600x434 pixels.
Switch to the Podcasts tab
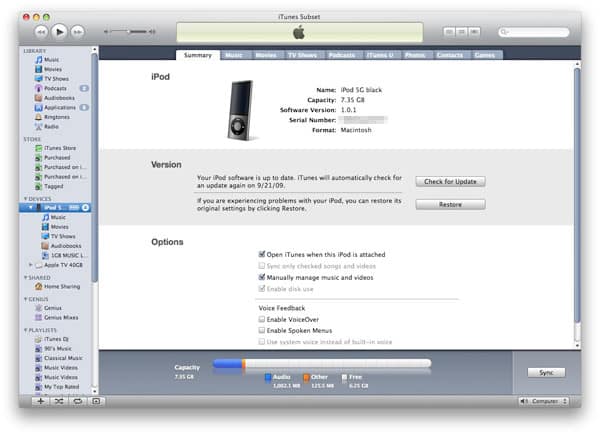tap(342, 55)
